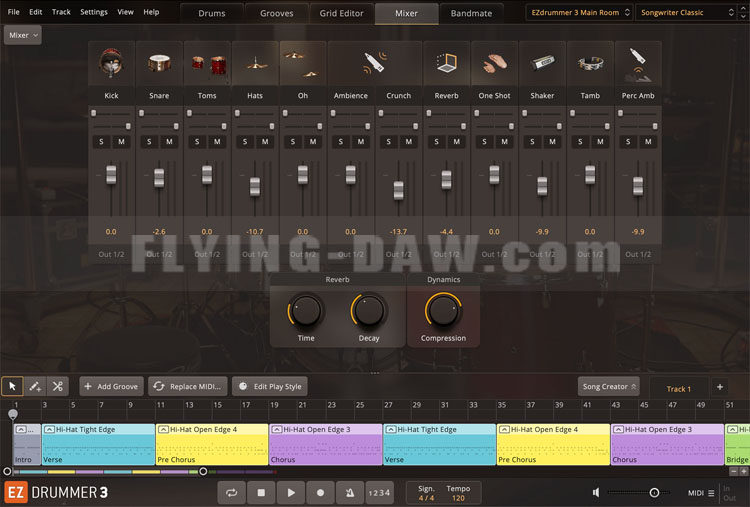Open the Perc Amb Out 1/2 output selector

[x=638, y=254]
